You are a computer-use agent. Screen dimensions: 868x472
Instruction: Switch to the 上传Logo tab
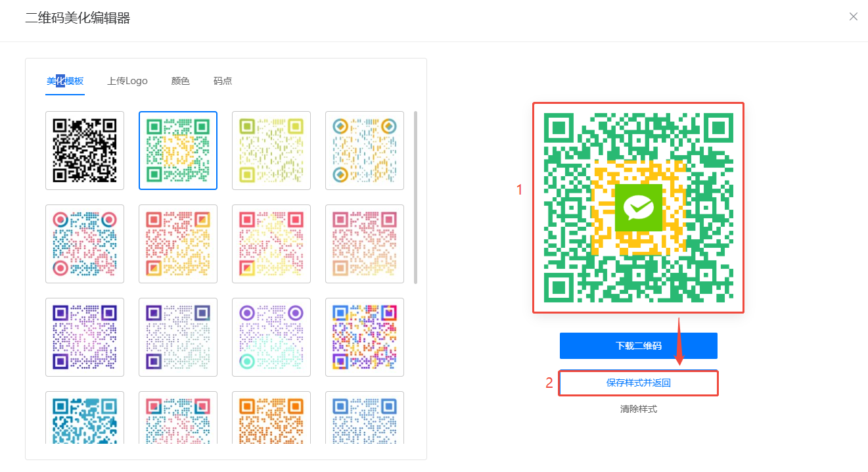point(127,82)
